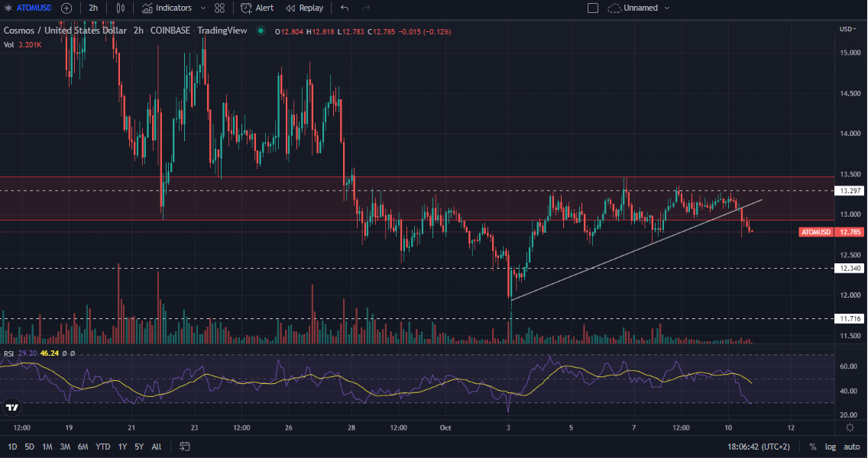Create a price alert with Alert

[257, 8]
